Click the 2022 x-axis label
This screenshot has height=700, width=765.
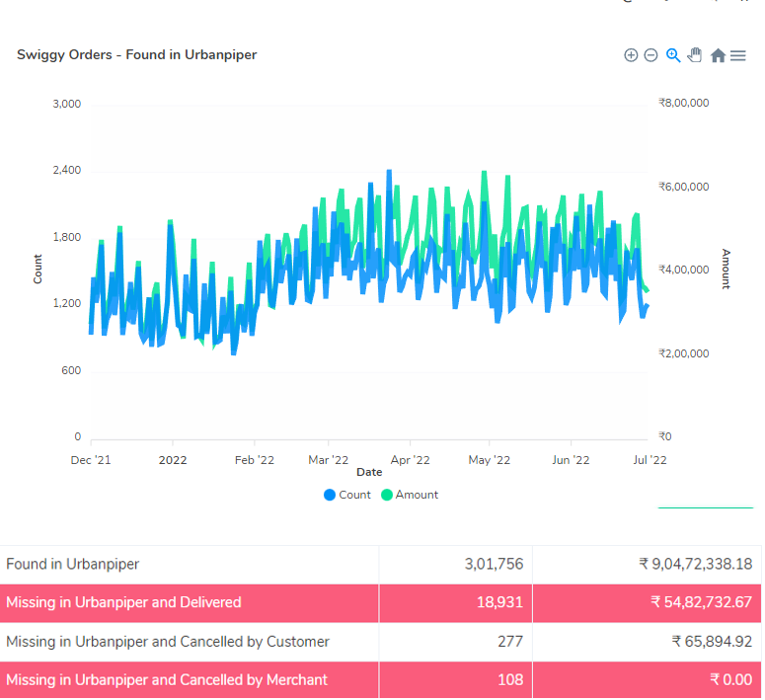pos(173,460)
